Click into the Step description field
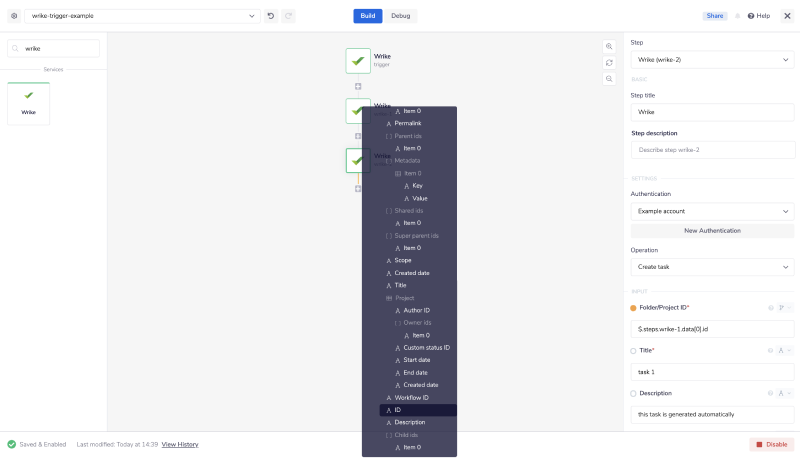The width and height of the screenshot is (800, 458). [x=712, y=150]
